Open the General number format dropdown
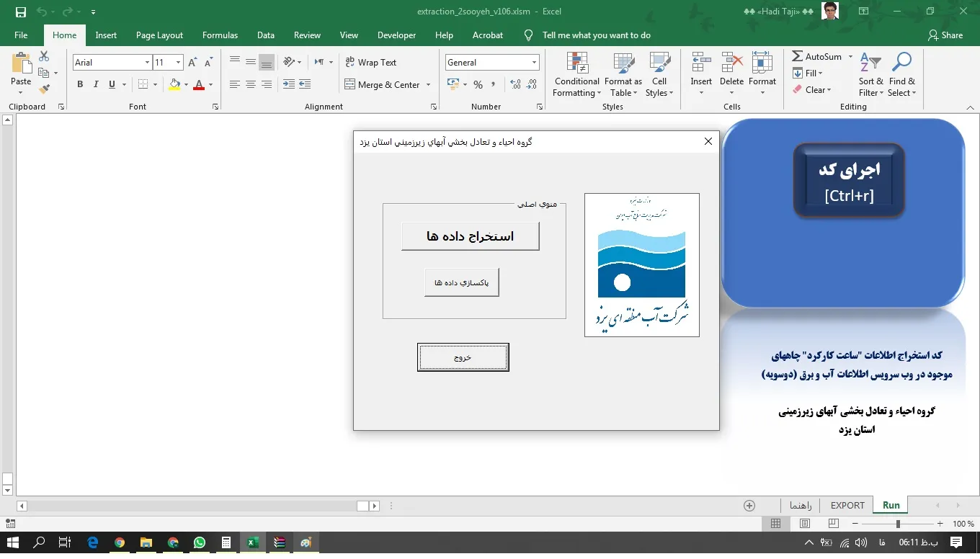 click(534, 63)
